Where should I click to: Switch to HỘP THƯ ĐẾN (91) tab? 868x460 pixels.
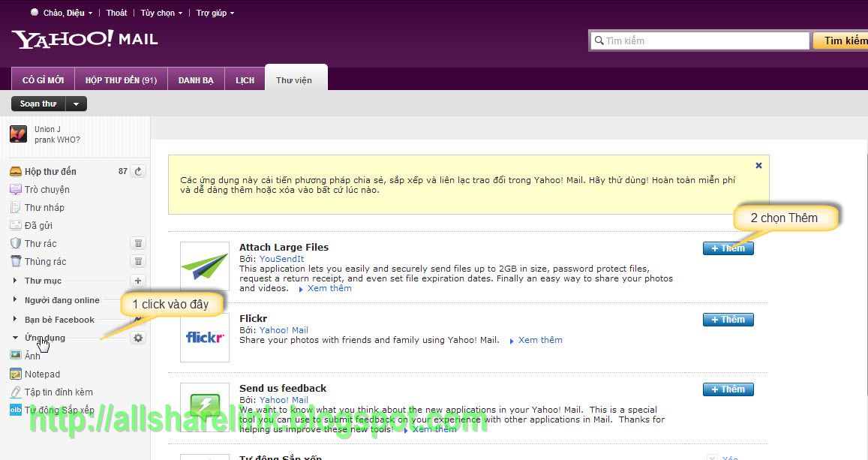tap(122, 80)
